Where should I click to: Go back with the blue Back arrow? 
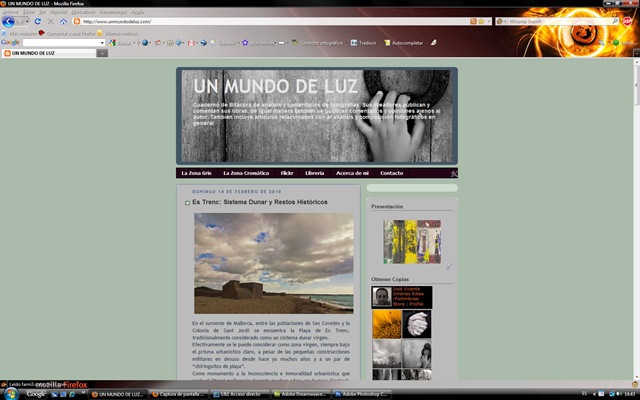pos(8,21)
